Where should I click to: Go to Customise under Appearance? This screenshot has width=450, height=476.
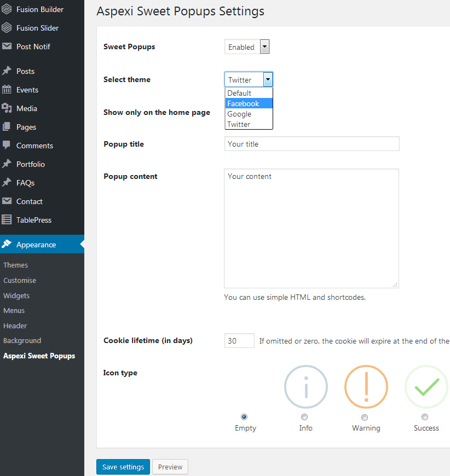point(20,280)
